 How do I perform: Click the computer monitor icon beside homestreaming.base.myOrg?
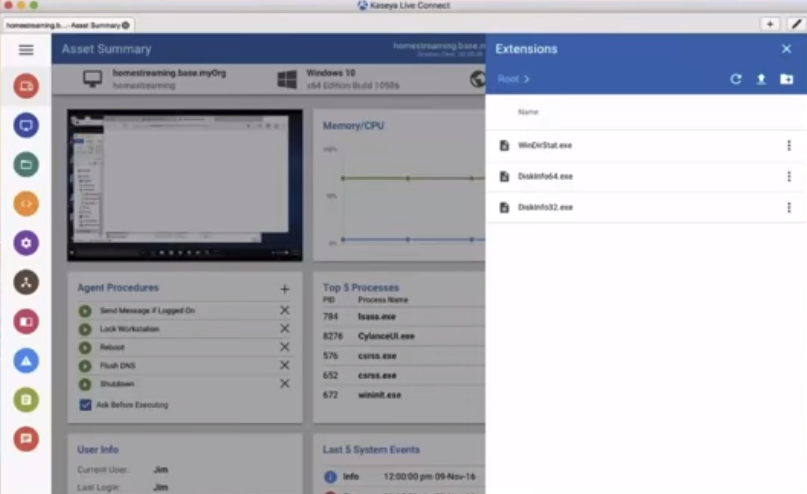click(x=93, y=79)
